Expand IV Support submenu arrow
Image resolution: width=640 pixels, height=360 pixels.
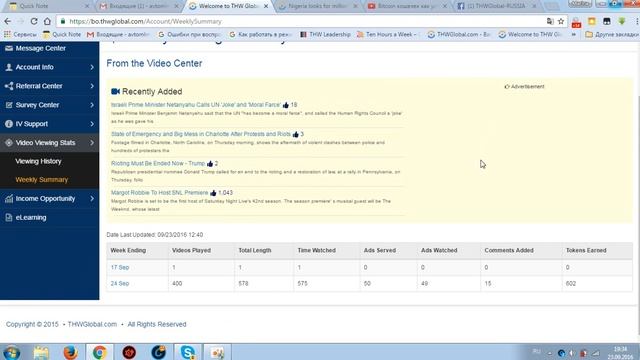tap(92, 124)
